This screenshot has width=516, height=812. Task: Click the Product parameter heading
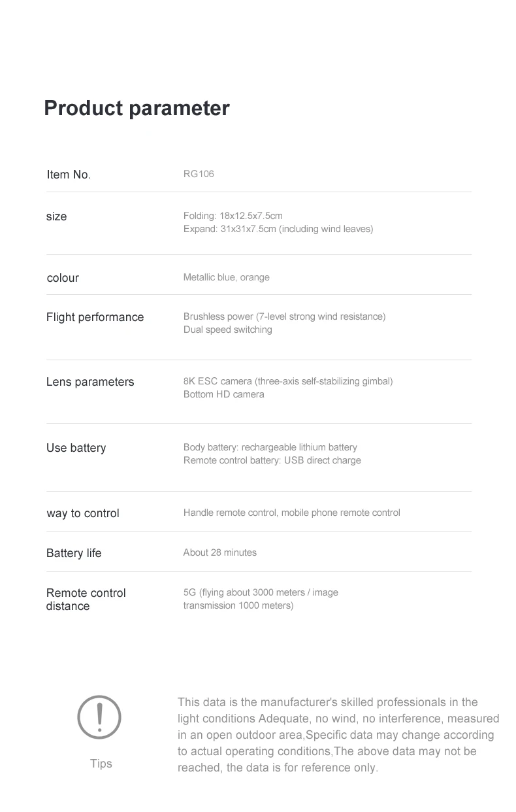click(137, 108)
